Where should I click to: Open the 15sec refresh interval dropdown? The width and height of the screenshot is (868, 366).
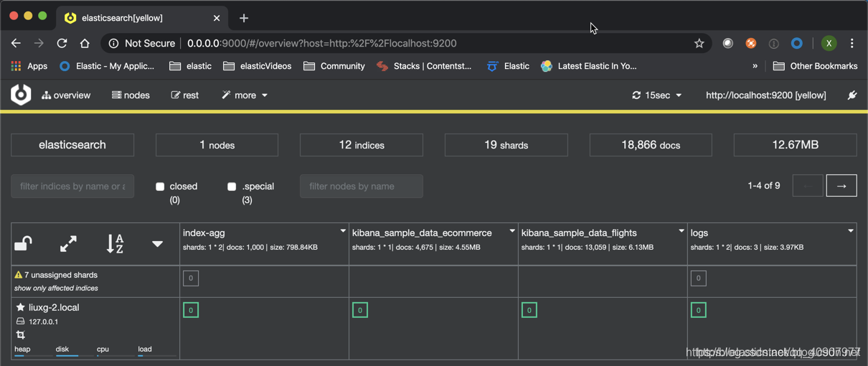(x=656, y=95)
